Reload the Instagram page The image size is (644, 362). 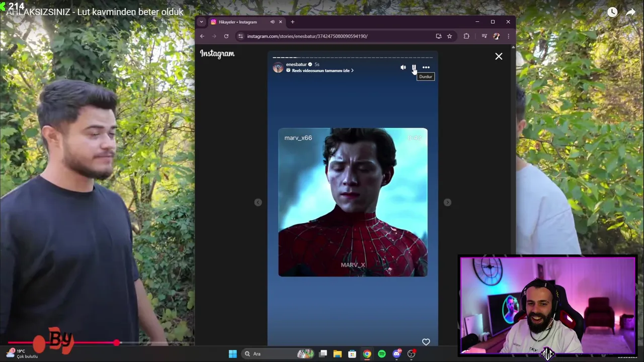(226, 36)
